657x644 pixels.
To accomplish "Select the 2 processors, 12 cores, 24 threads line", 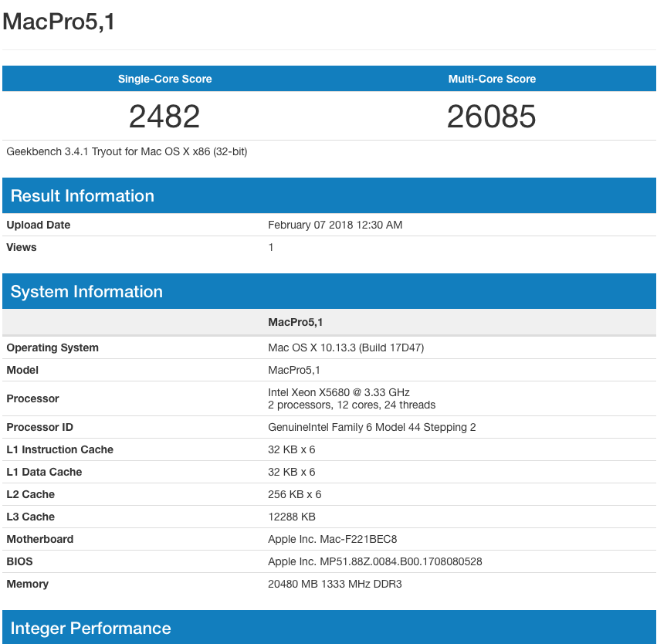I will 352,405.
